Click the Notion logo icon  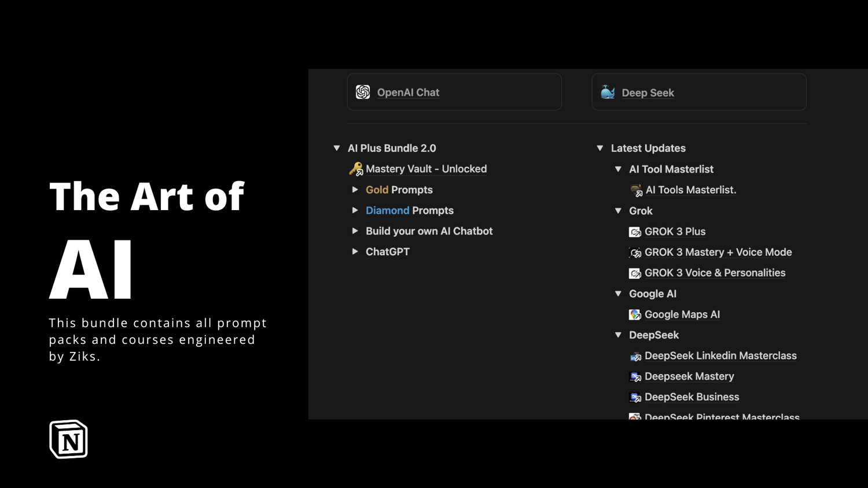(68, 439)
